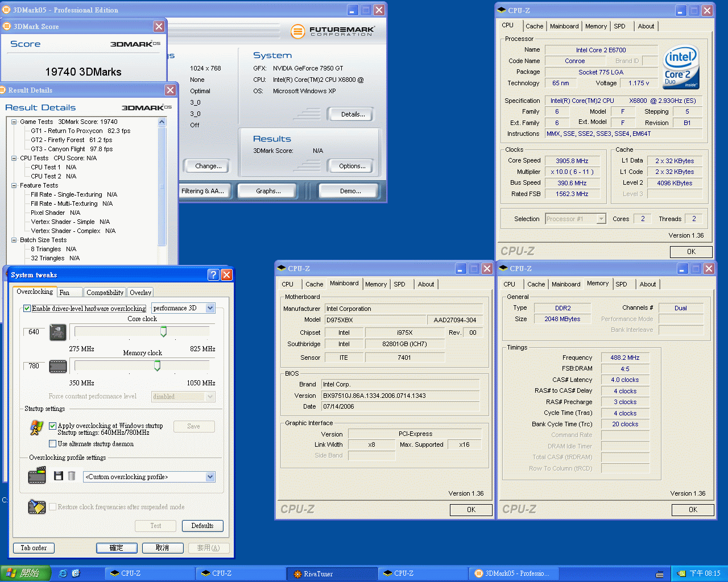
Task: Click OK in the Memory CPU-Z window
Action: (693, 510)
